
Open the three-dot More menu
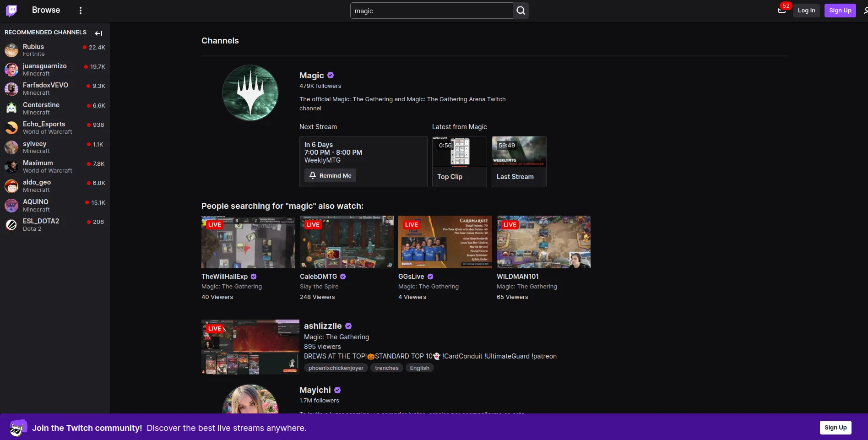coord(81,11)
